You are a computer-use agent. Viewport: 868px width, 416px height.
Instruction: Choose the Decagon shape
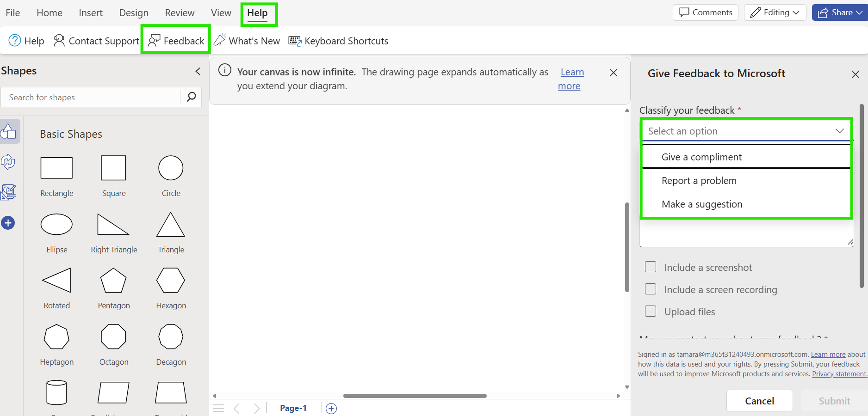click(170, 337)
